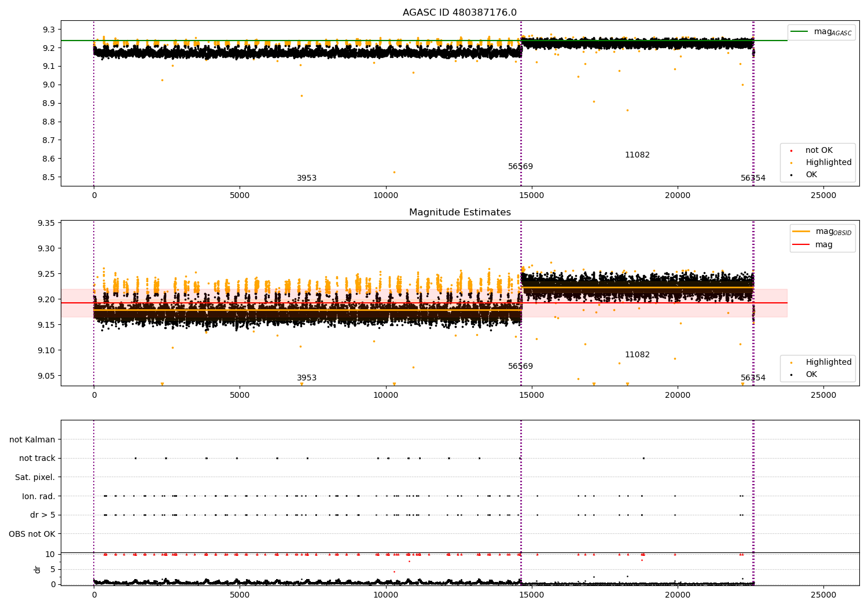Screen dimensions: 868x608
Task: Click y-axis tick 9.20 in Magnitude Estimates plot
Action: [46, 300]
